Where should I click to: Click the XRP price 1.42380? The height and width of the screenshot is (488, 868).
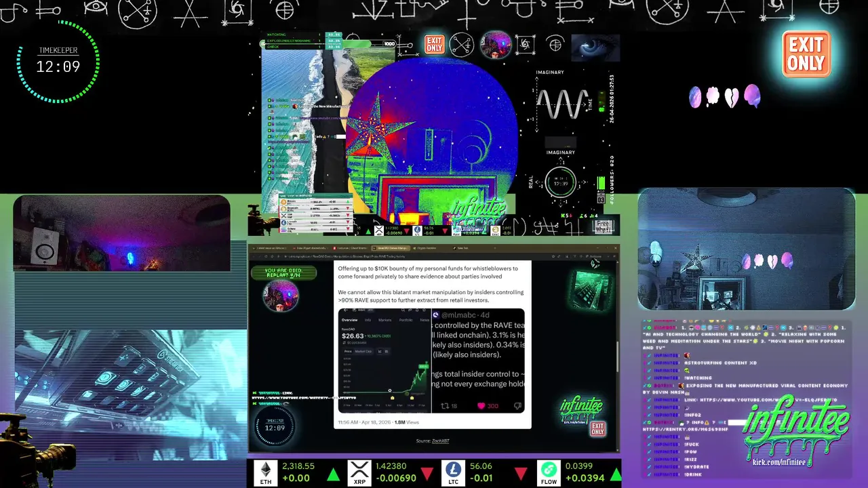pos(391,466)
